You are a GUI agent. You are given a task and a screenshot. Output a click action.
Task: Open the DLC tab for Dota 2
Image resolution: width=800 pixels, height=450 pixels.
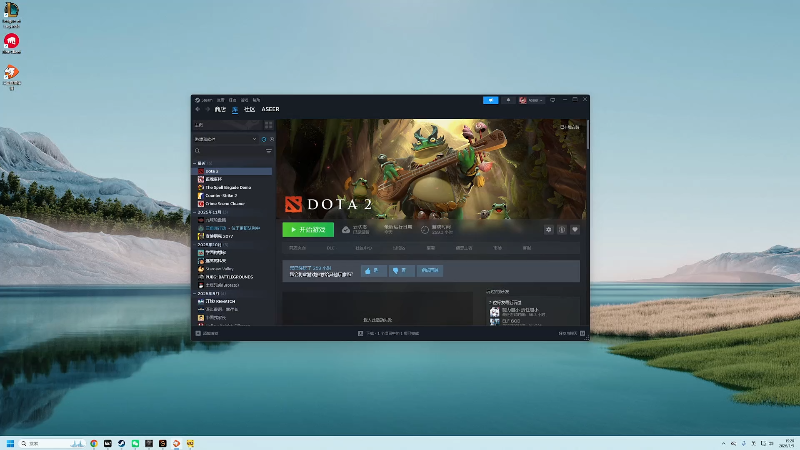331,248
